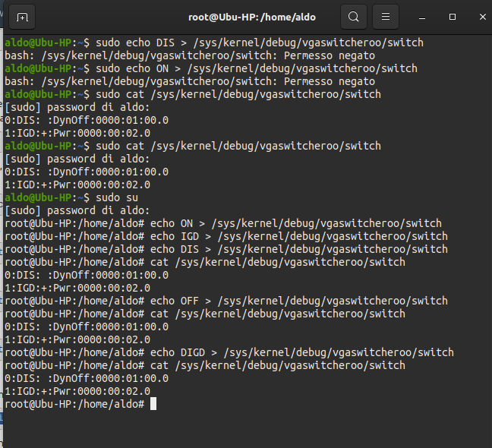Viewport: 492px width, 448px height.
Task: Minimize the terminal window
Action: pyautogui.click(x=422, y=17)
